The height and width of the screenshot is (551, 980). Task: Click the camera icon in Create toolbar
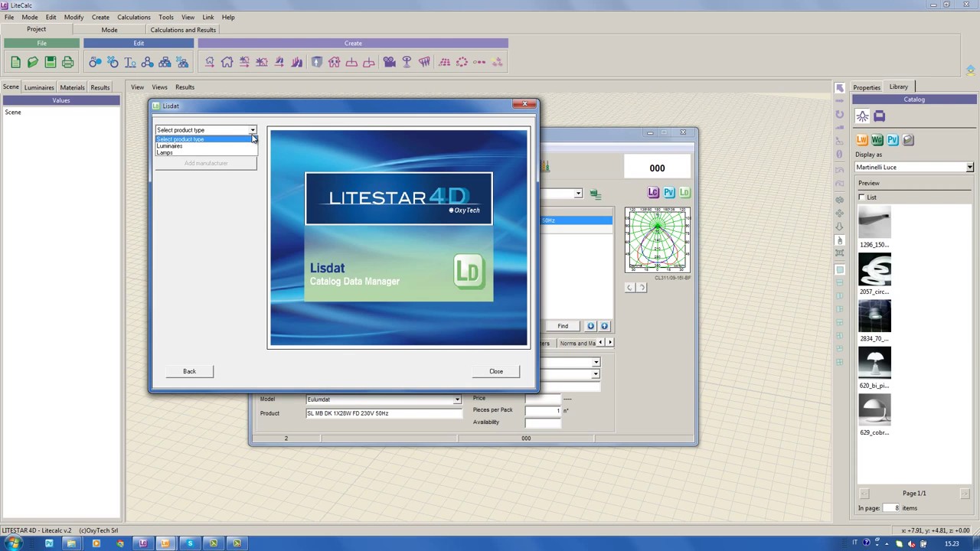point(389,62)
